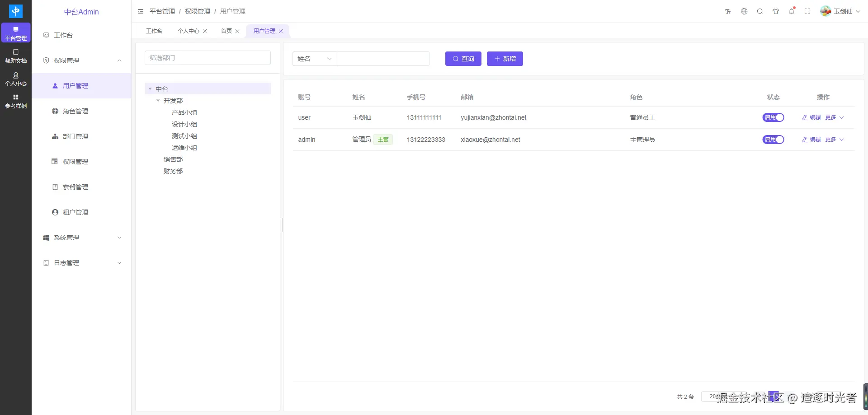
Task: Click the 状态 column header
Action: 774,97
